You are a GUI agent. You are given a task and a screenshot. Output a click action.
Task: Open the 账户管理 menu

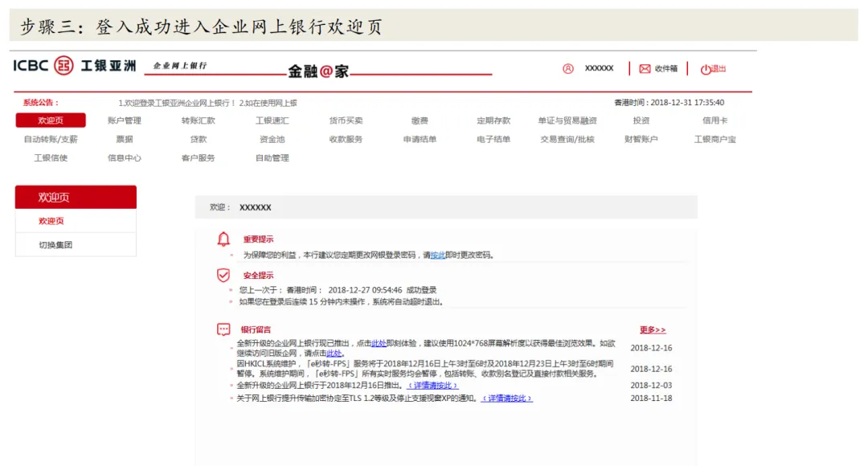[125, 121]
